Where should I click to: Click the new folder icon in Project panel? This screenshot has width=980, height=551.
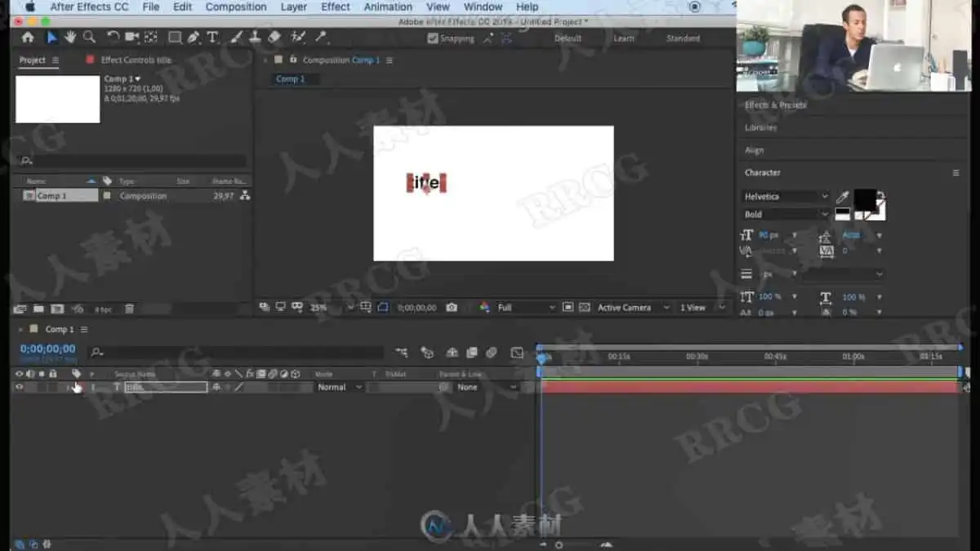[38, 309]
